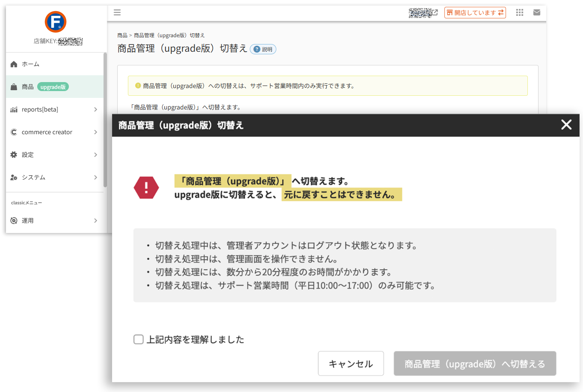This screenshot has height=392, width=583.
Task: Close the 切替え dialog with X
Action: [566, 125]
